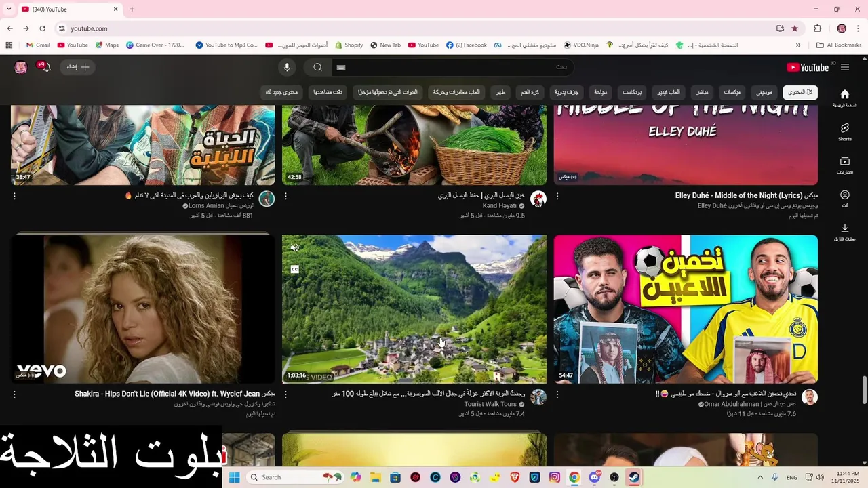Open the Shopify bookmark

click(x=349, y=45)
